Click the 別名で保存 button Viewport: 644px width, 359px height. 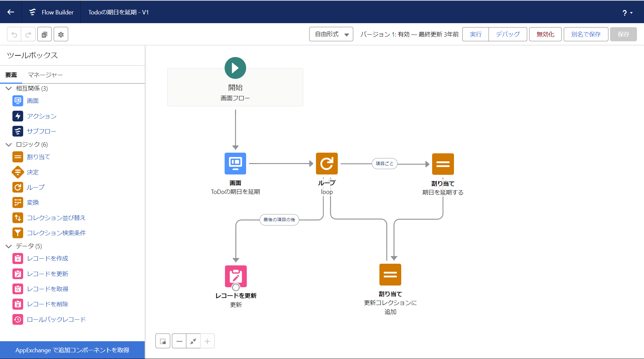point(586,34)
